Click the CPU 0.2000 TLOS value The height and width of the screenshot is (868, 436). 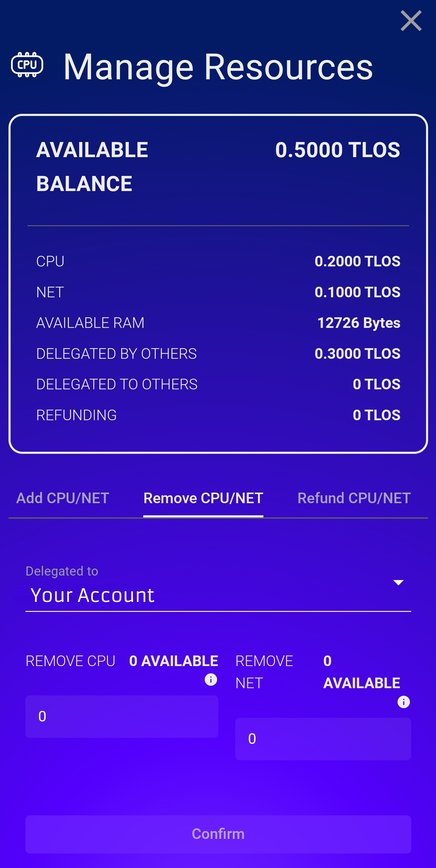coord(357,261)
